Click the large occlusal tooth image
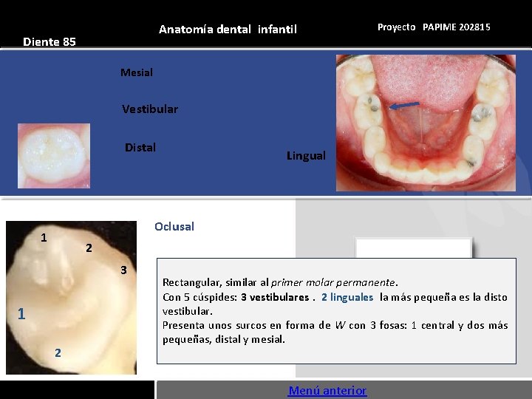532x399 pixels. [x=71, y=298]
